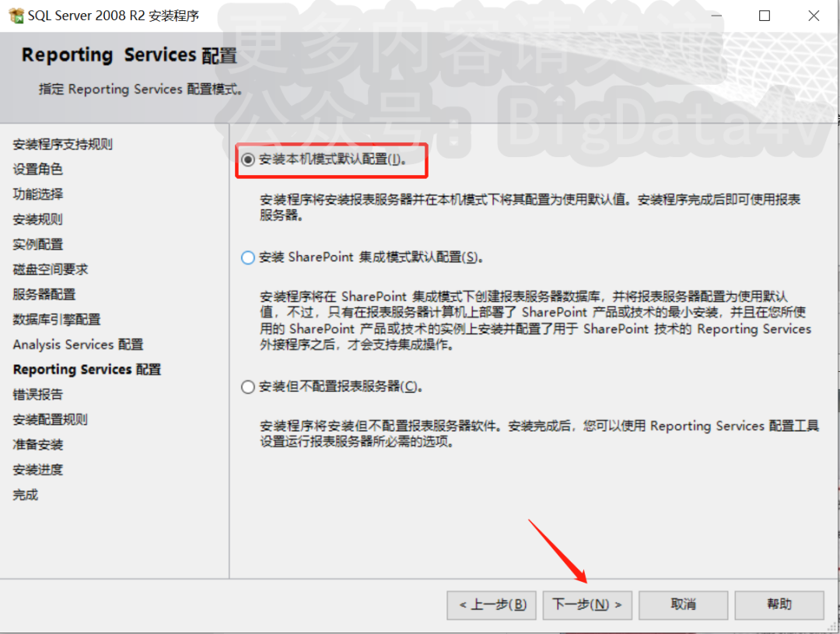Viewport: 840px width, 634px height.
Task: Click the SQL Server setup title bar icon
Action: tap(16, 16)
